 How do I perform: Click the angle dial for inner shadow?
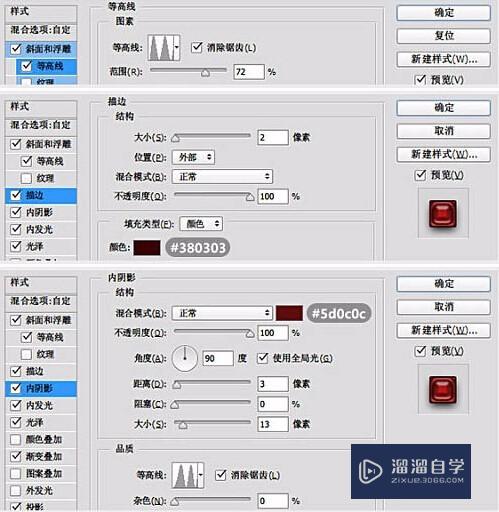pos(185,358)
